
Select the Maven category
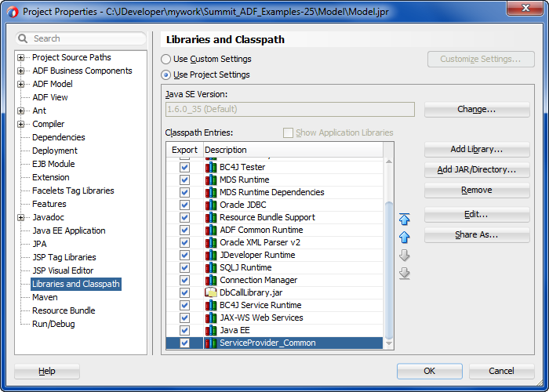(x=45, y=297)
